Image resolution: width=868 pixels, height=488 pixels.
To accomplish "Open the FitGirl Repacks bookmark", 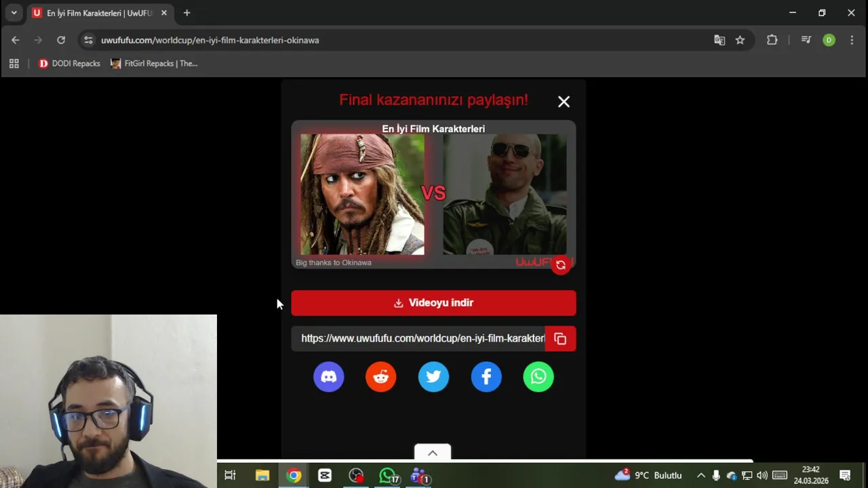I will tap(154, 64).
